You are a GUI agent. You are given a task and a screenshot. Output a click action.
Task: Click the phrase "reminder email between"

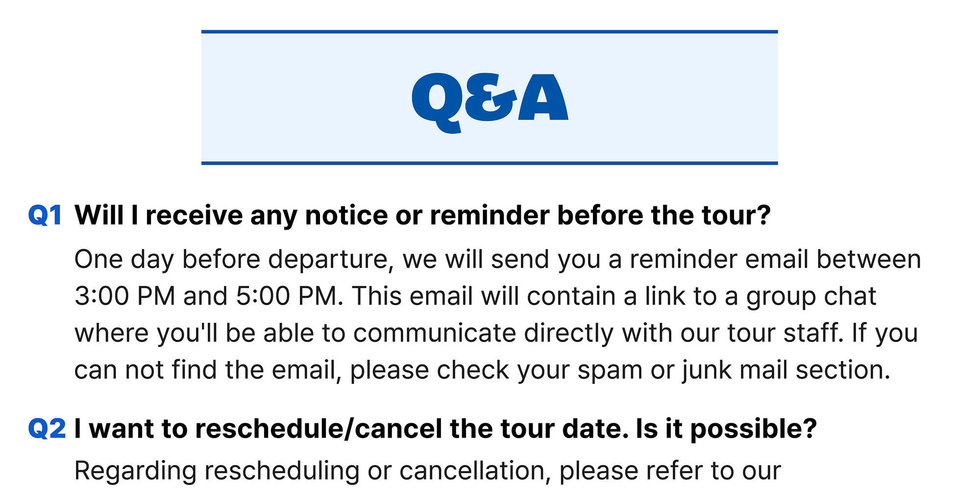click(775, 259)
